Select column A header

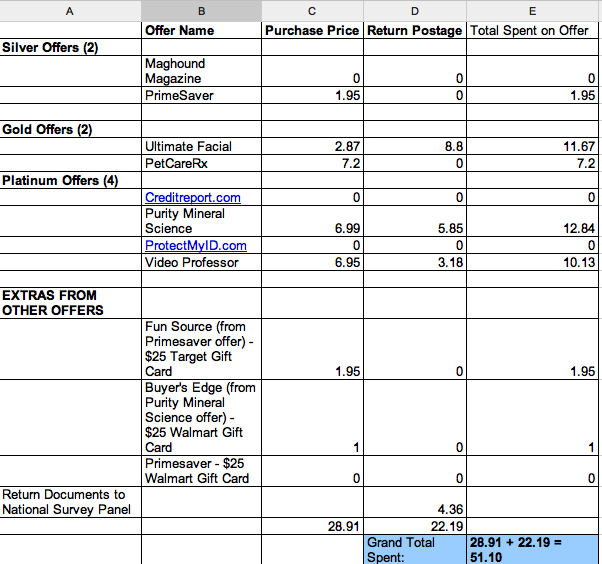(70, 11)
